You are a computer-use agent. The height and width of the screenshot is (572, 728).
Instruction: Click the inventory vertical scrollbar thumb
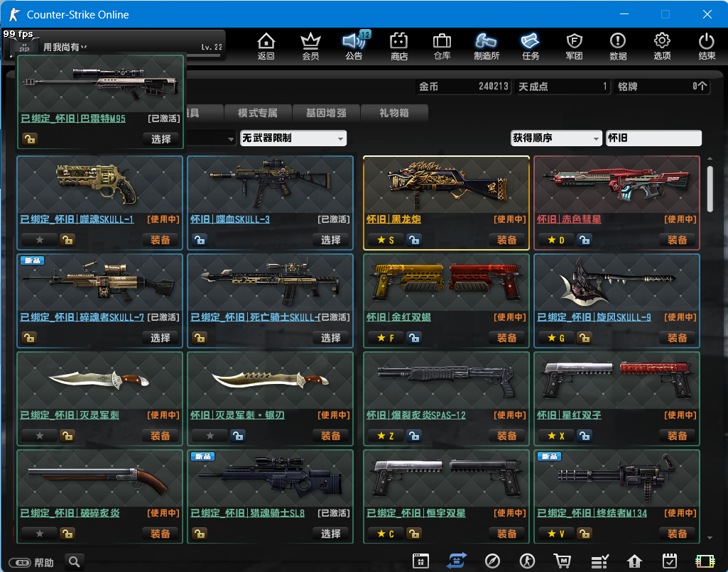[x=710, y=189]
